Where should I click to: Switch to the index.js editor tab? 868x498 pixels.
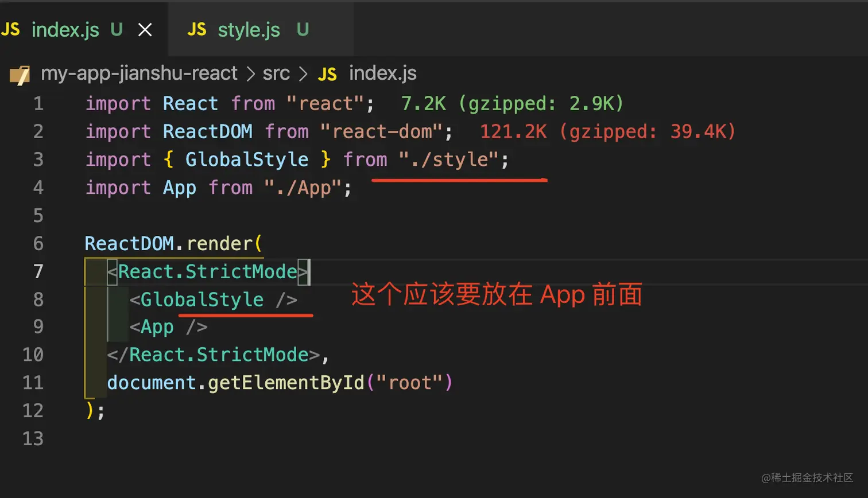coord(83,29)
